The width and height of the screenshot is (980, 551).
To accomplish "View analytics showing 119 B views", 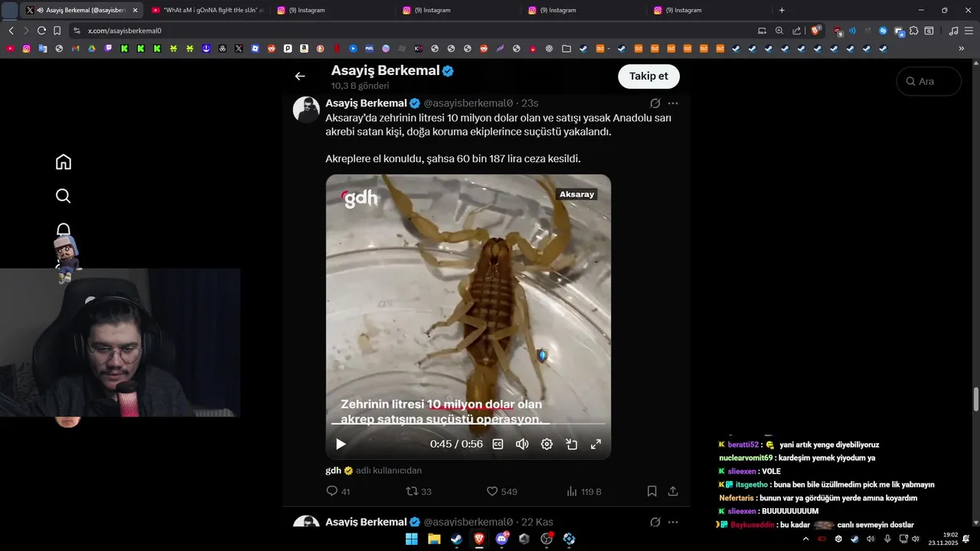I will 583,491.
